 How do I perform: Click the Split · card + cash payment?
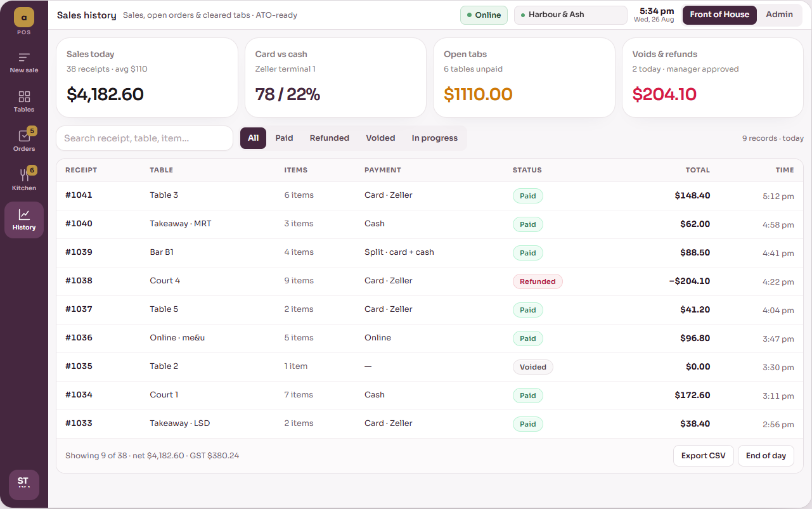tap(399, 252)
